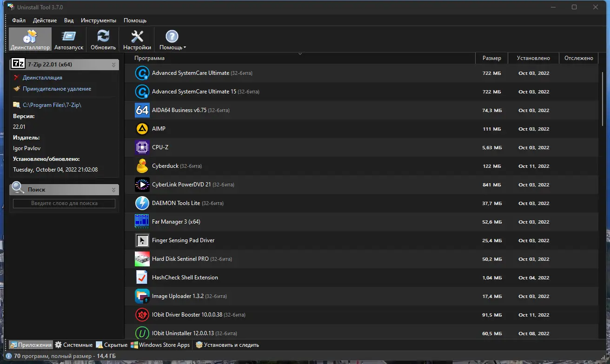Collapse the Поиск search panel
Viewport: 610px width, 364px height.
[x=113, y=190]
